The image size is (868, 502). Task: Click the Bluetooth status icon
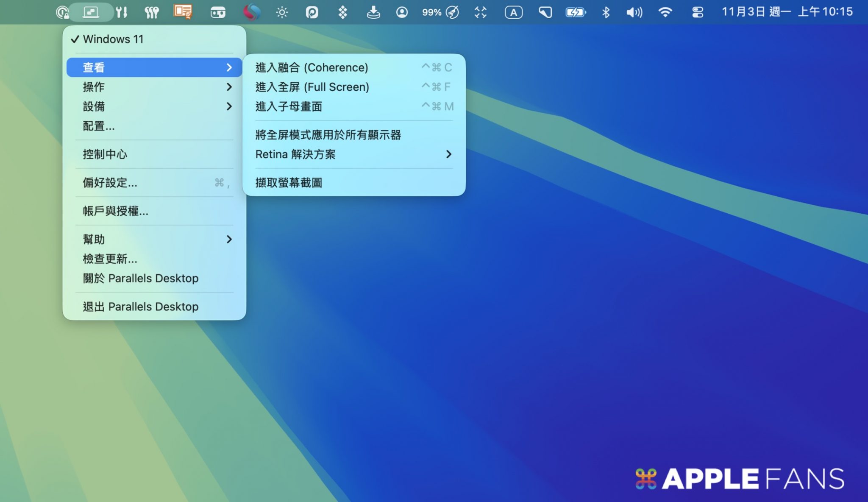606,12
